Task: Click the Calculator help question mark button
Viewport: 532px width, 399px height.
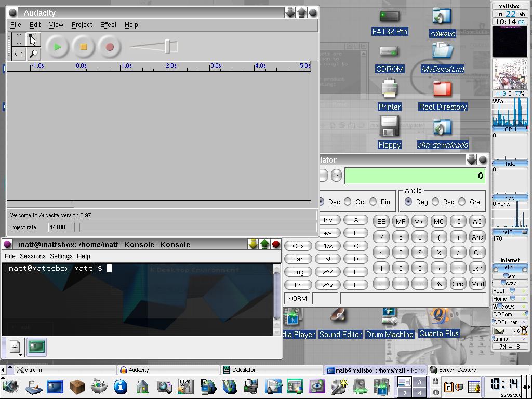Action: click(x=336, y=176)
